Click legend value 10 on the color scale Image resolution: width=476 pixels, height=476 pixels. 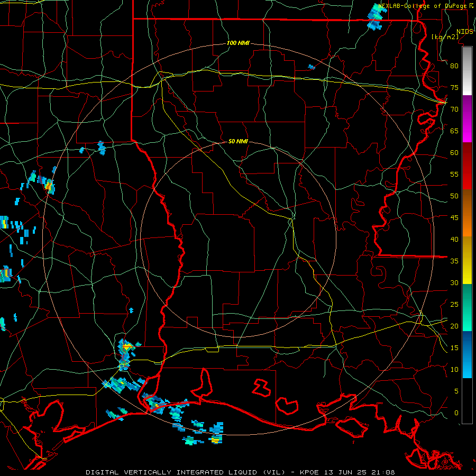point(454,370)
